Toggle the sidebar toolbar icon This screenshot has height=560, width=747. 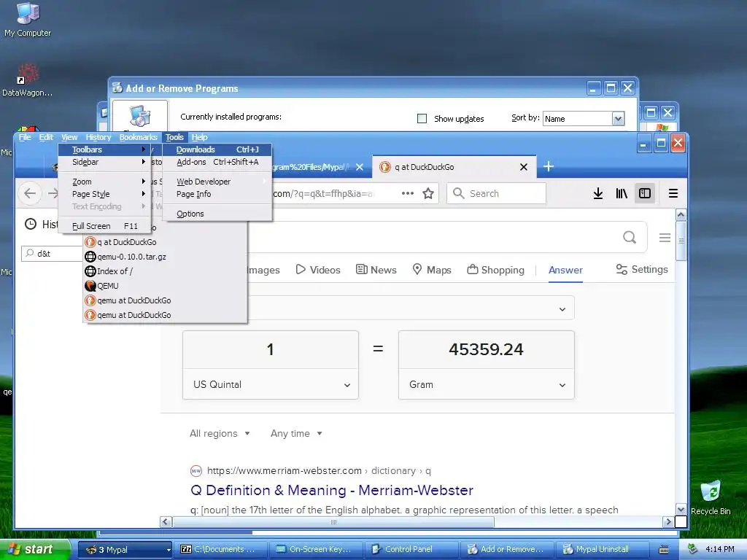[645, 193]
